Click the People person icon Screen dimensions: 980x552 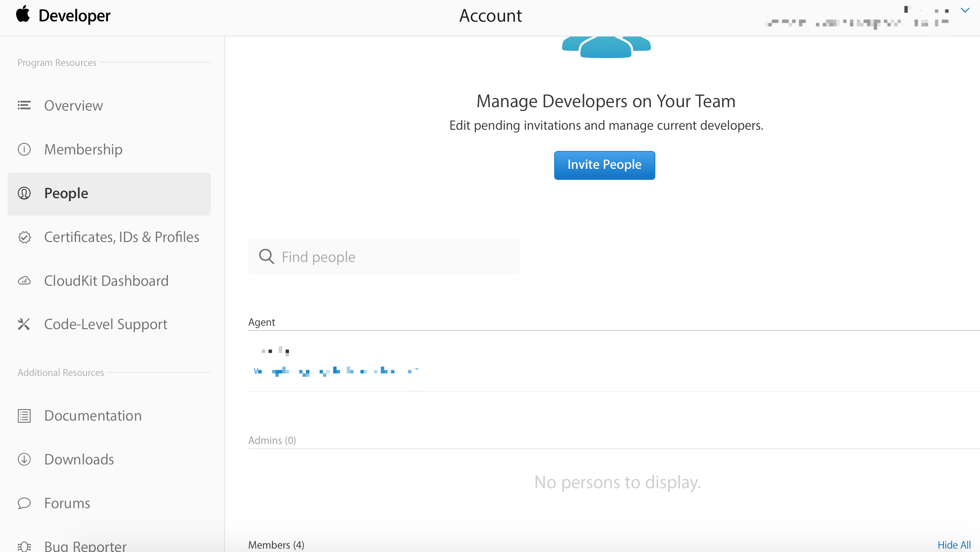tap(24, 193)
